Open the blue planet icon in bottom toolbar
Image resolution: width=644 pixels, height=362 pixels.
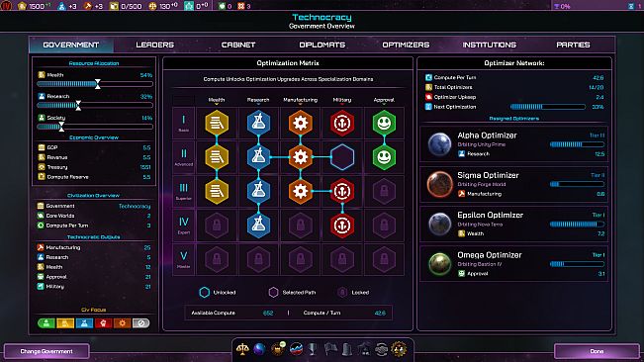(259, 349)
